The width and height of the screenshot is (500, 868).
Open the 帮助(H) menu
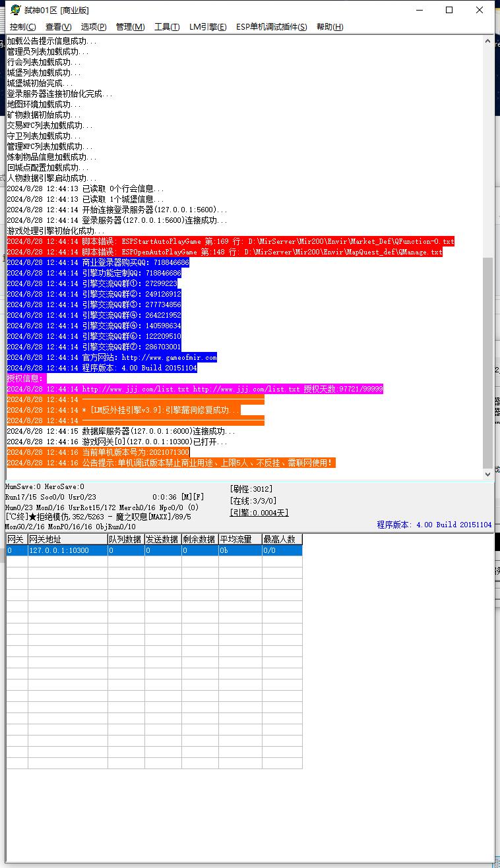330,27
